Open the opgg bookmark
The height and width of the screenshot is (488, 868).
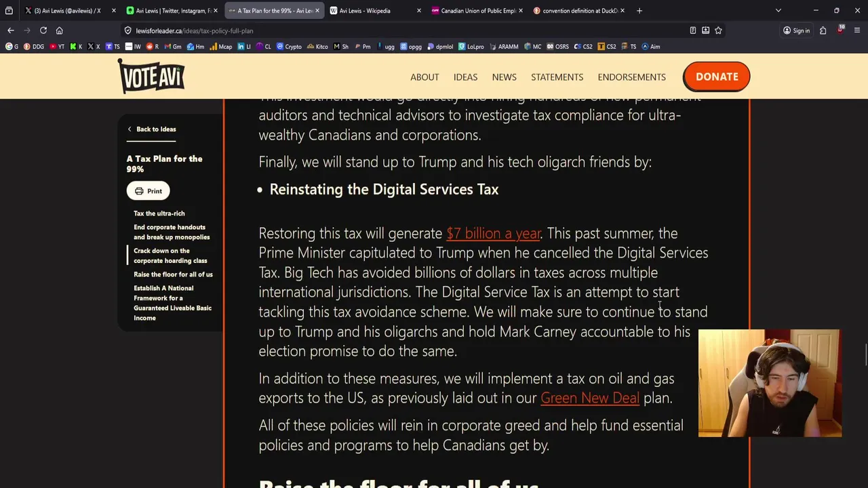tap(411, 47)
